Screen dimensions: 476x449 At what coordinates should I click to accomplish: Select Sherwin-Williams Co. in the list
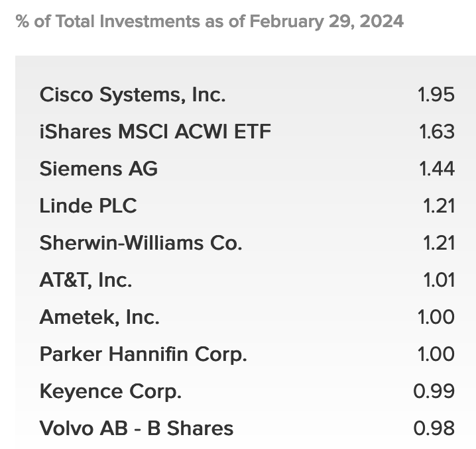coord(141,243)
